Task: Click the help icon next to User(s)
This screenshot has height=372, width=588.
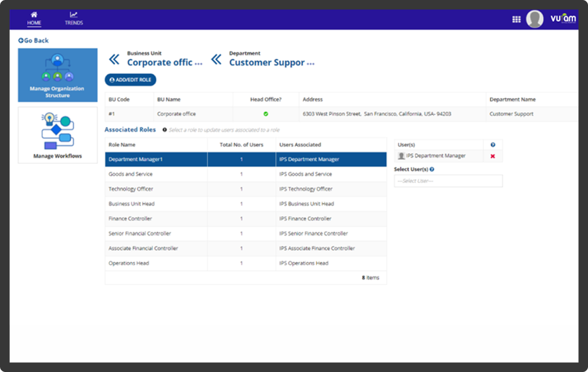Action: tap(493, 144)
